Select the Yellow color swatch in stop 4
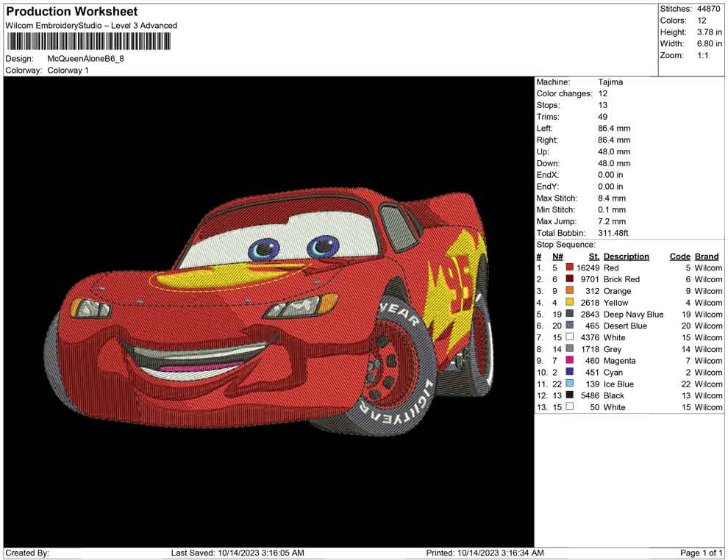This screenshot has width=728, height=560. 570,302
